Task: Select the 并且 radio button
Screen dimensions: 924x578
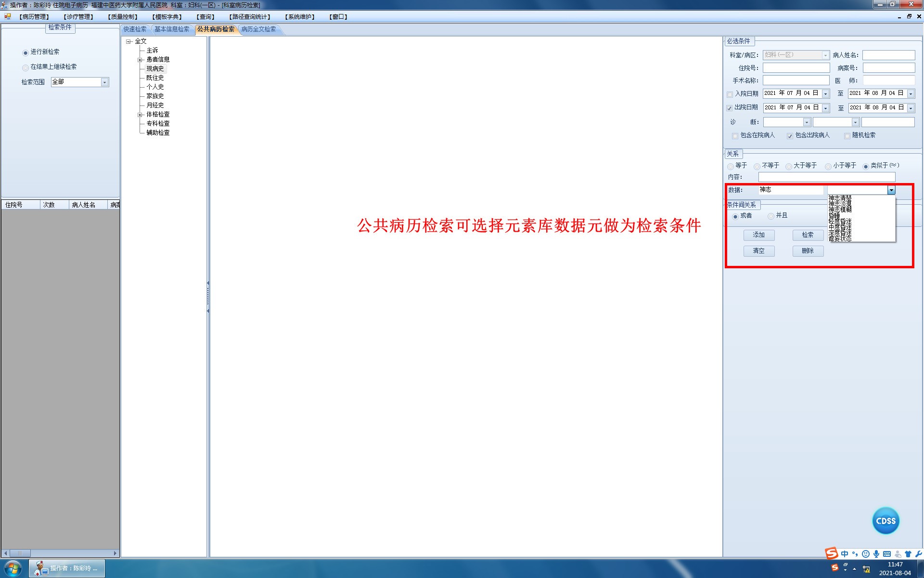Action: 771,216
